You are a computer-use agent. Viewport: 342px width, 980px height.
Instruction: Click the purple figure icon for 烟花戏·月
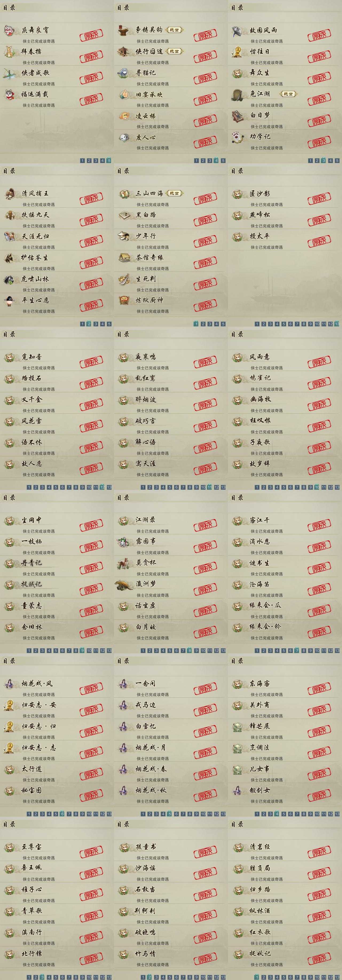(x=123, y=748)
